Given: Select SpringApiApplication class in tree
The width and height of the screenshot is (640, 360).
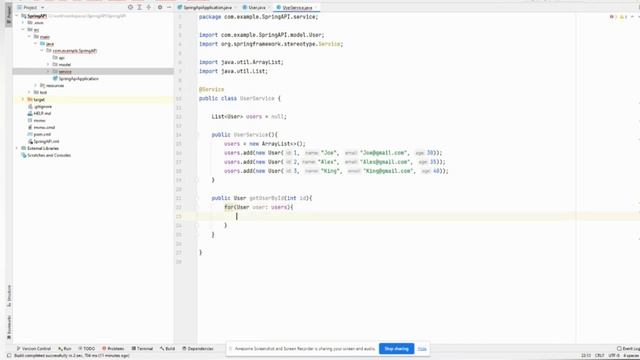Looking at the screenshot, I should [76, 78].
